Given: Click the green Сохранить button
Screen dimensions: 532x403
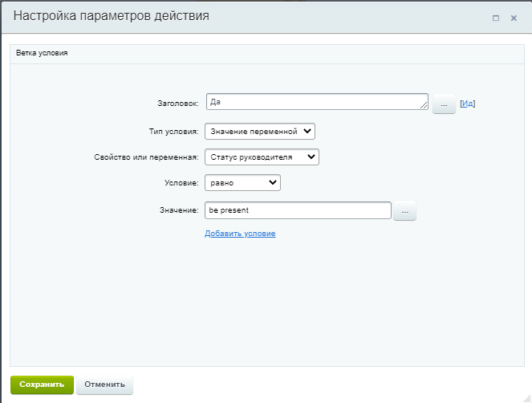Looking at the screenshot, I should click(42, 385).
